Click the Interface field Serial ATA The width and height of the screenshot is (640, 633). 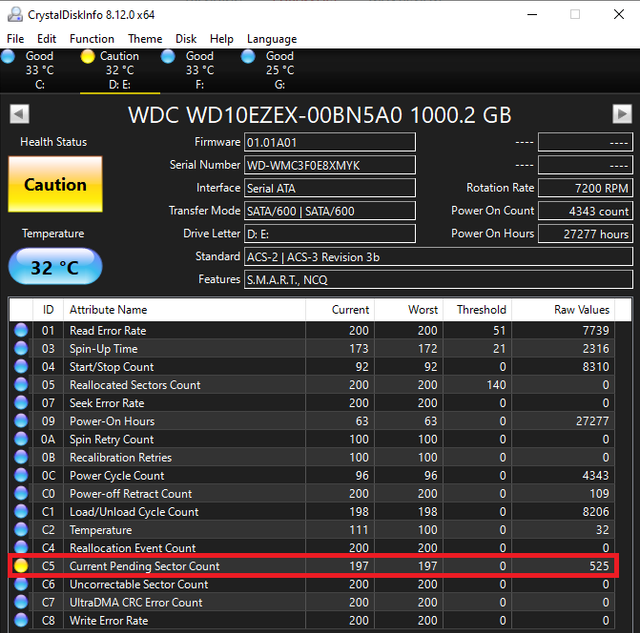click(x=330, y=188)
